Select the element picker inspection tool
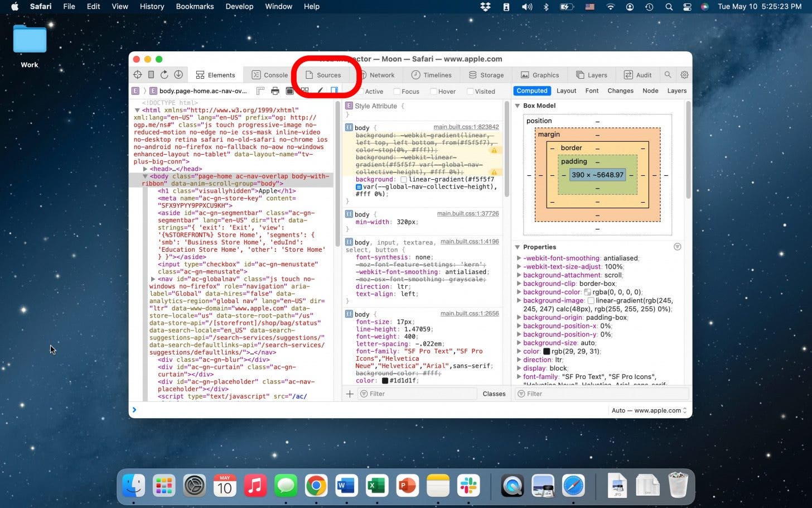This screenshot has height=508, width=812. pyautogui.click(x=138, y=74)
